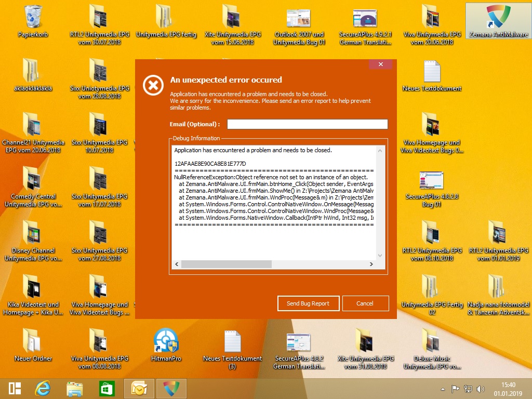Select Sixx Unitymedia EPG 10.07.2018 folder

pyautogui.click(x=99, y=132)
